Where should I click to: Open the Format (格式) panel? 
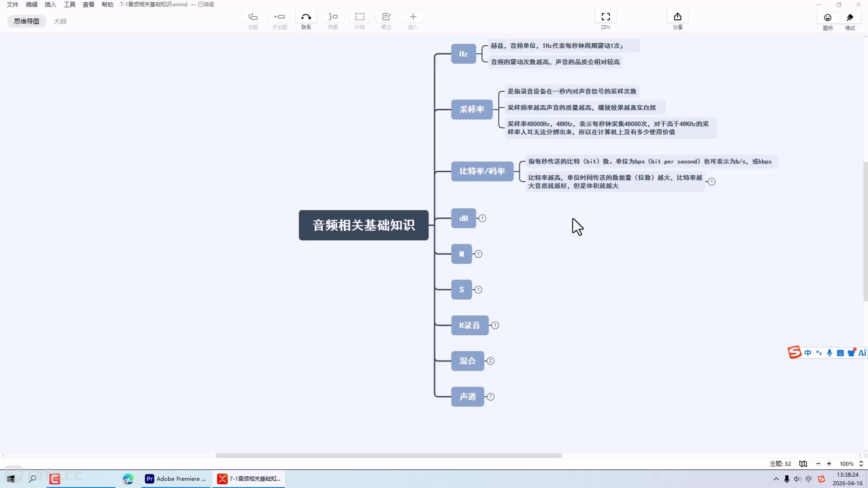click(x=850, y=18)
